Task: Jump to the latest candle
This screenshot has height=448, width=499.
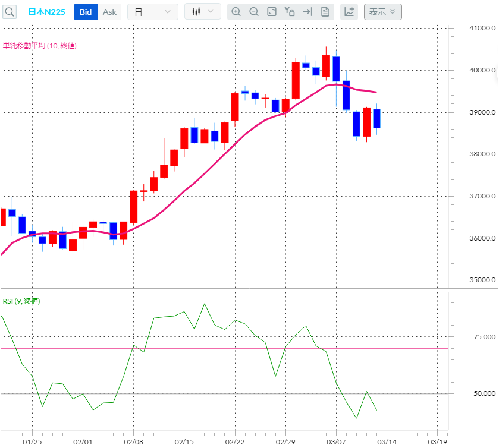Action: click(307, 11)
